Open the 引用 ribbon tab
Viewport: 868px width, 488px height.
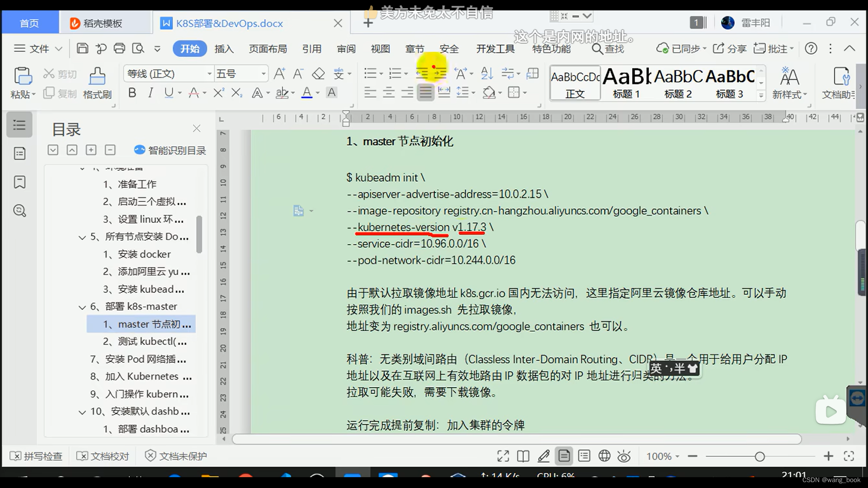pos(311,49)
